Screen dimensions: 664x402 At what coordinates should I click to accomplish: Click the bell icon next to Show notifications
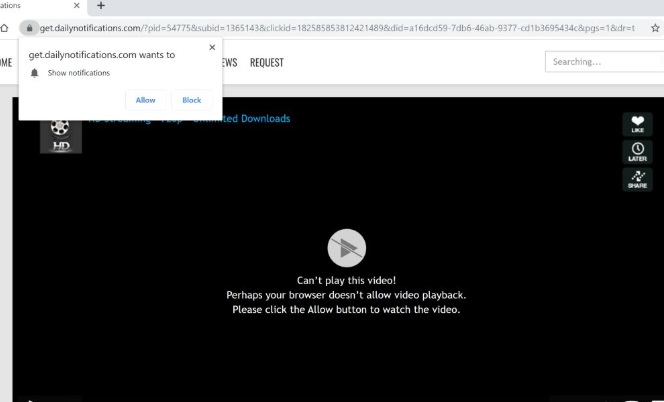coord(35,73)
